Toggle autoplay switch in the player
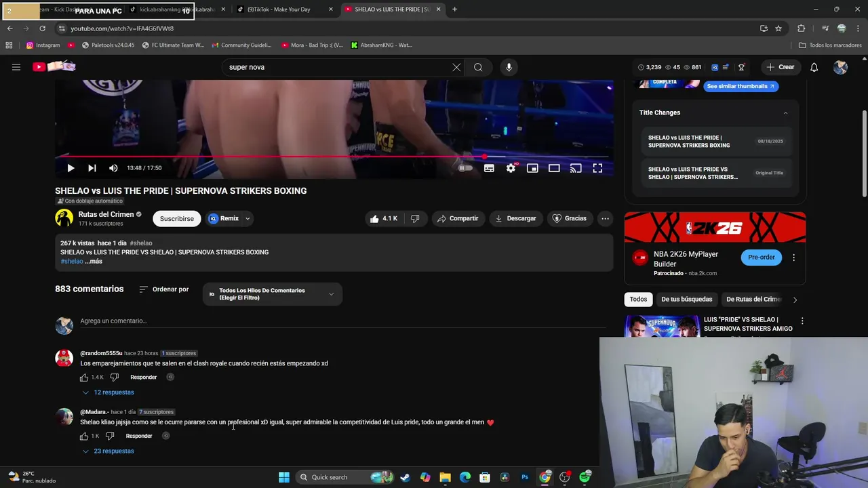 465,168
